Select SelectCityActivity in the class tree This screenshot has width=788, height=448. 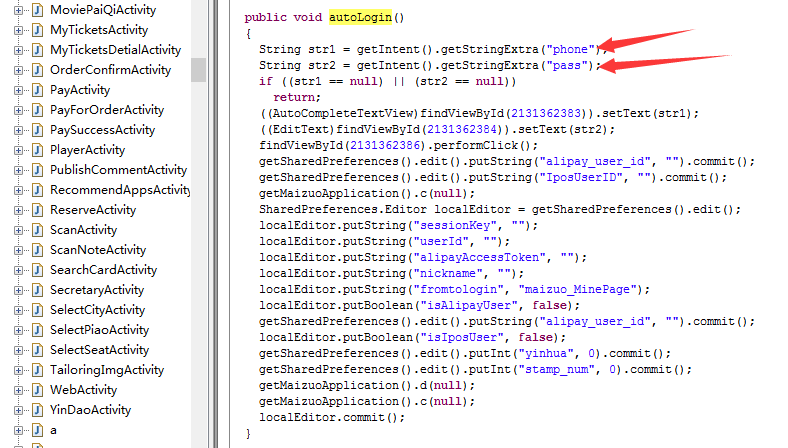[x=97, y=310]
